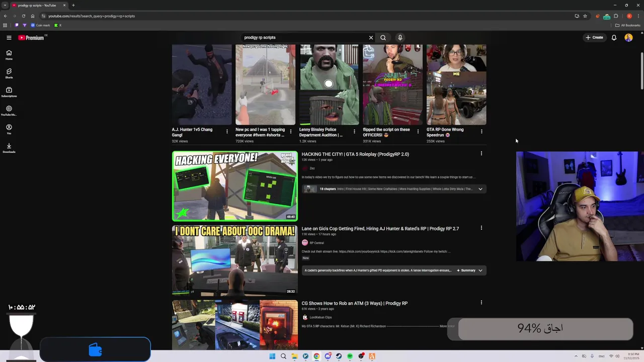This screenshot has width=644, height=362.
Task: Expand the 18 chapters dropdown
Action: coord(480,189)
